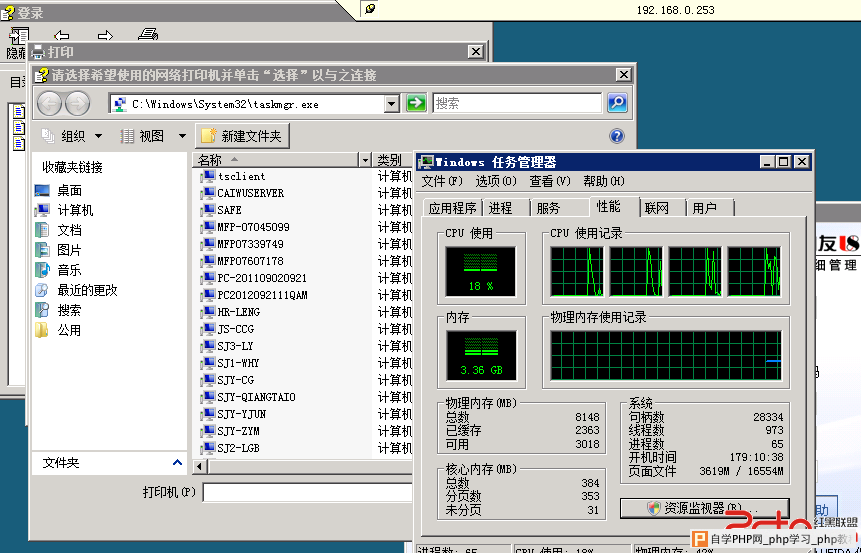Select the SJ1-WHY computer entry
Screen dimensions: 861x553
(230, 364)
